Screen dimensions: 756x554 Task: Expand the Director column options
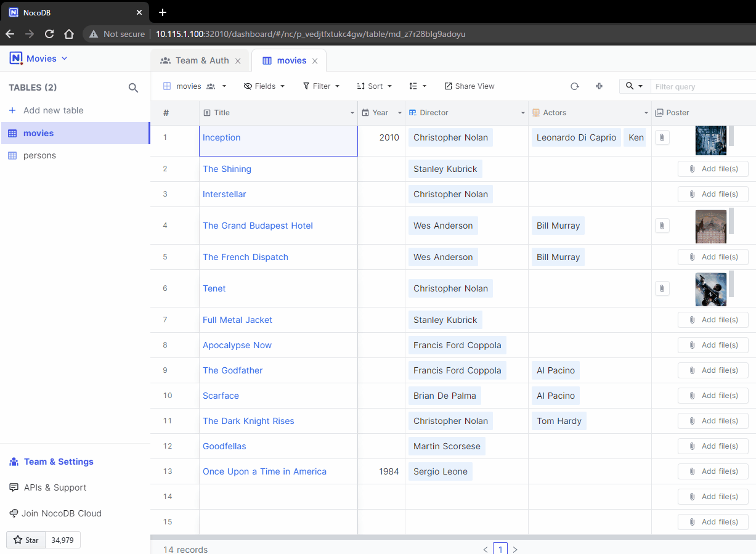coord(522,113)
